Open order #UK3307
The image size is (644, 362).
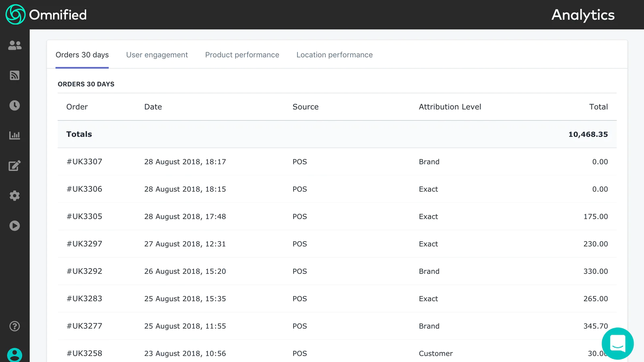tap(85, 162)
